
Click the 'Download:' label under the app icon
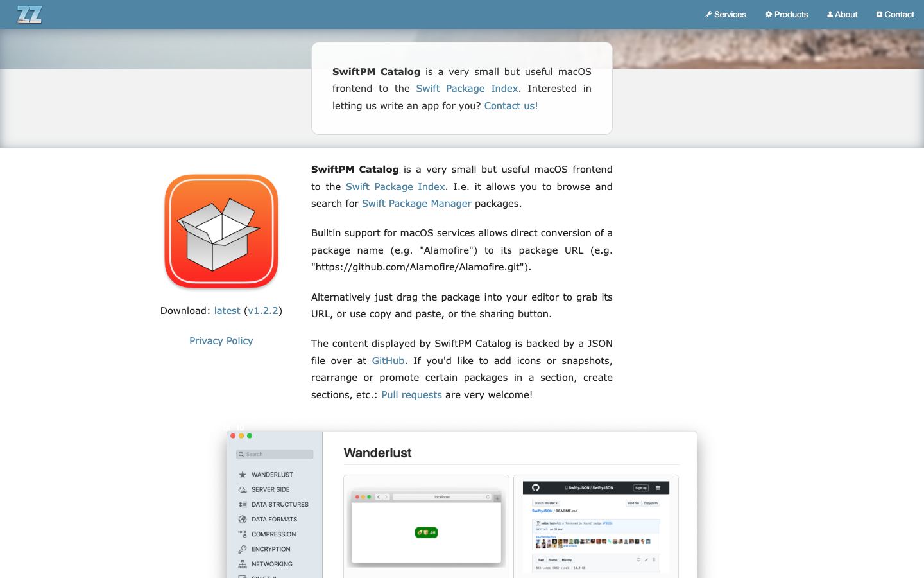[x=185, y=311]
